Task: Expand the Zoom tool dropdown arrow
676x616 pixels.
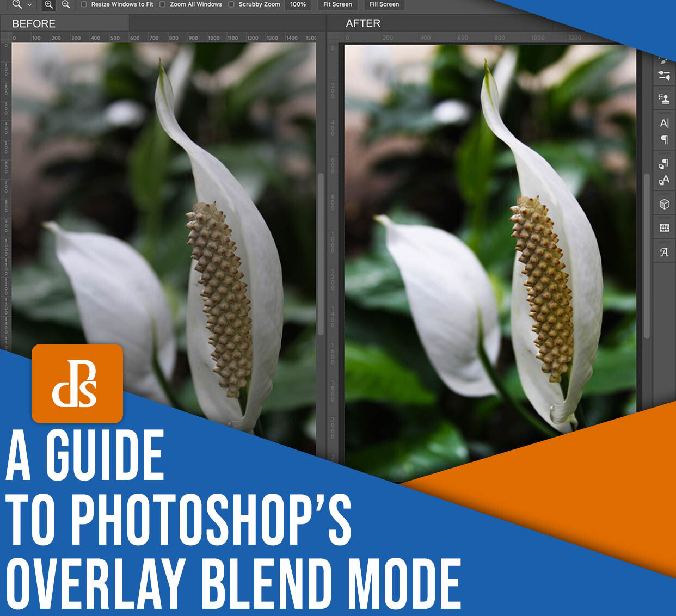Action: tap(28, 4)
